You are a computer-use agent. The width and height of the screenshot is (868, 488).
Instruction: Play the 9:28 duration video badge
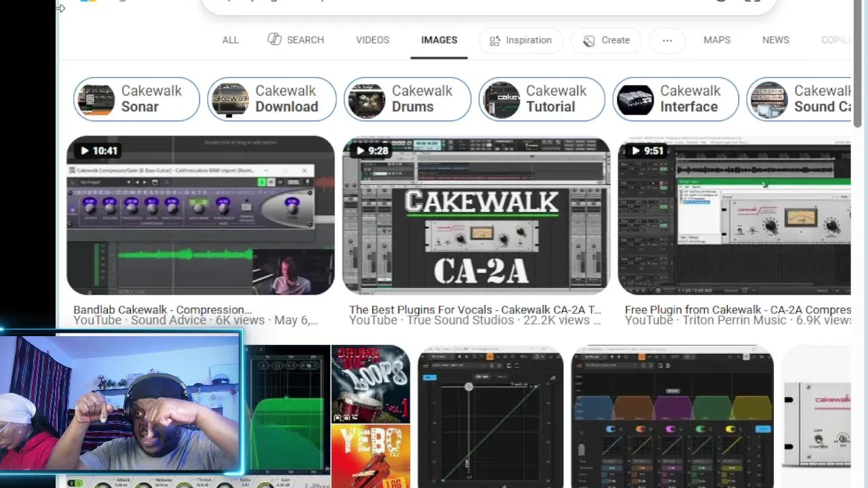372,150
